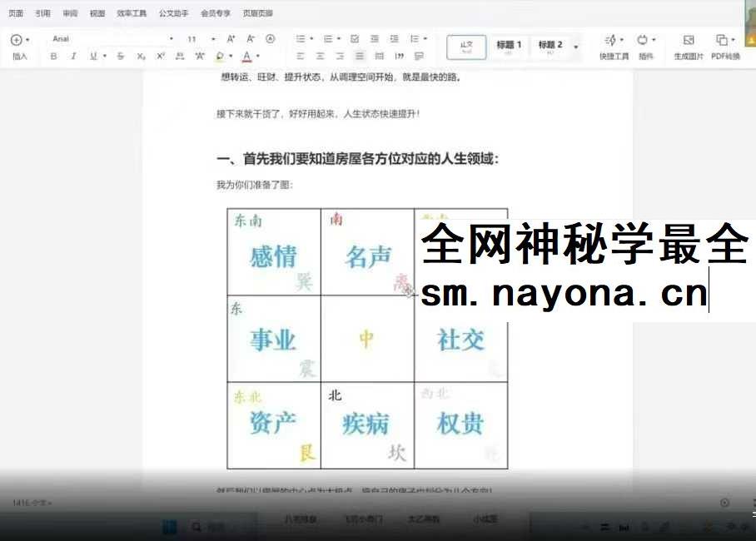
Task: Toggle Italic formatting
Action: pyautogui.click(x=73, y=57)
